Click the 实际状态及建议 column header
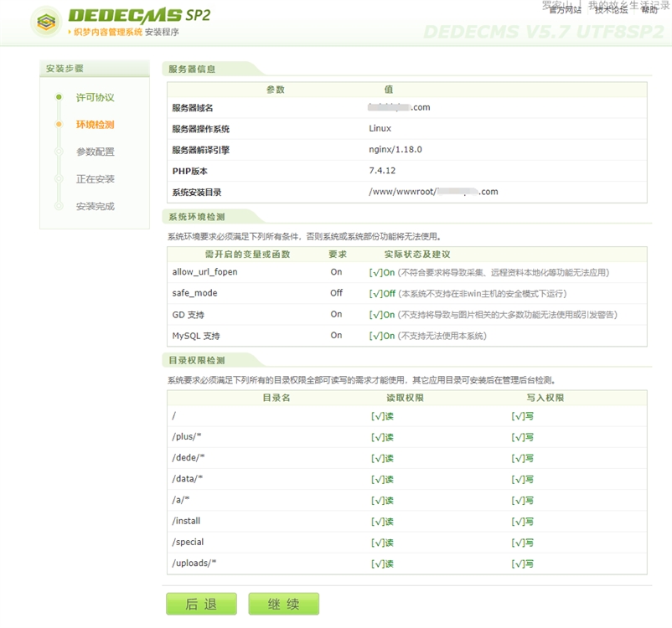The height and width of the screenshot is (628, 672). (417, 255)
